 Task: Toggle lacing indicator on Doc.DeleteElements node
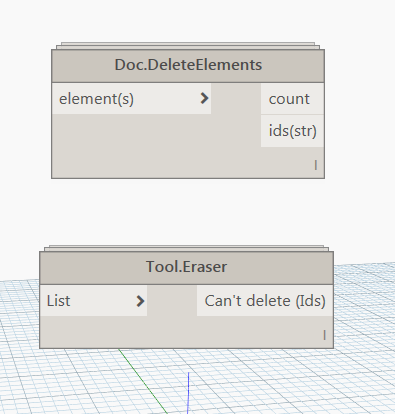tap(316, 165)
